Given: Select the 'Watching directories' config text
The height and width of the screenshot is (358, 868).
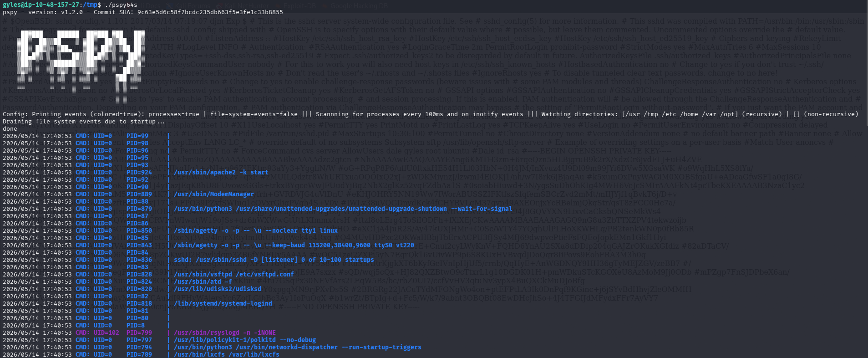Looking at the screenshot, I should [578, 114].
